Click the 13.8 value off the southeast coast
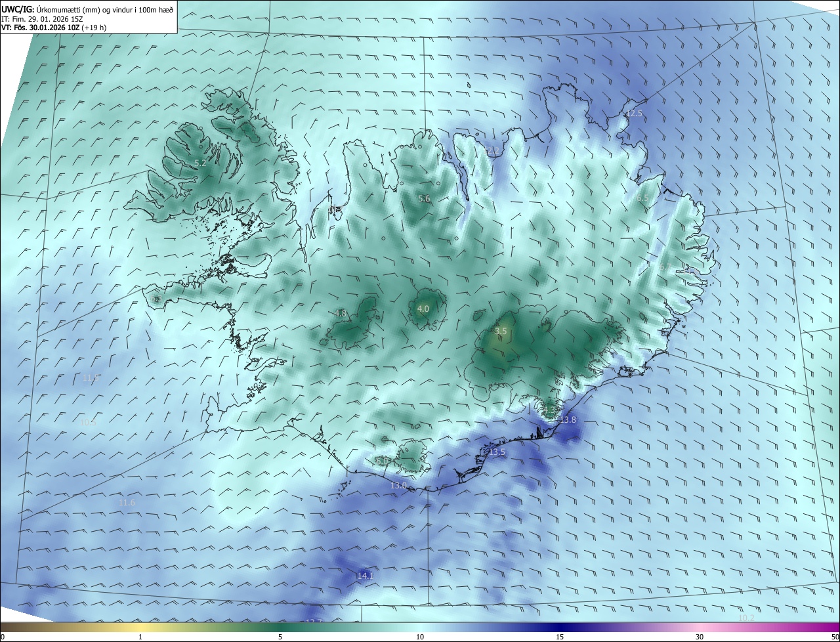Viewport: 840px width, 642px height. (x=568, y=419)
